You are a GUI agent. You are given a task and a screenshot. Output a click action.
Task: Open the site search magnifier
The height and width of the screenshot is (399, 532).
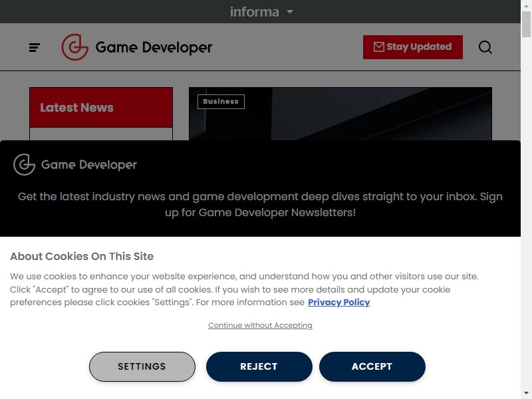pyautogui.click(x=485, y=47)
